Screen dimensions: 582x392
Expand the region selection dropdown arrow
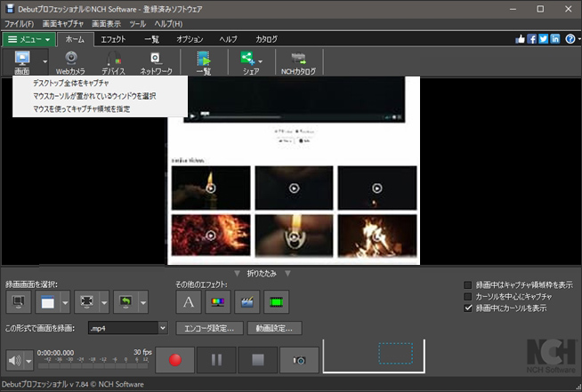click(x=104, y=302)
